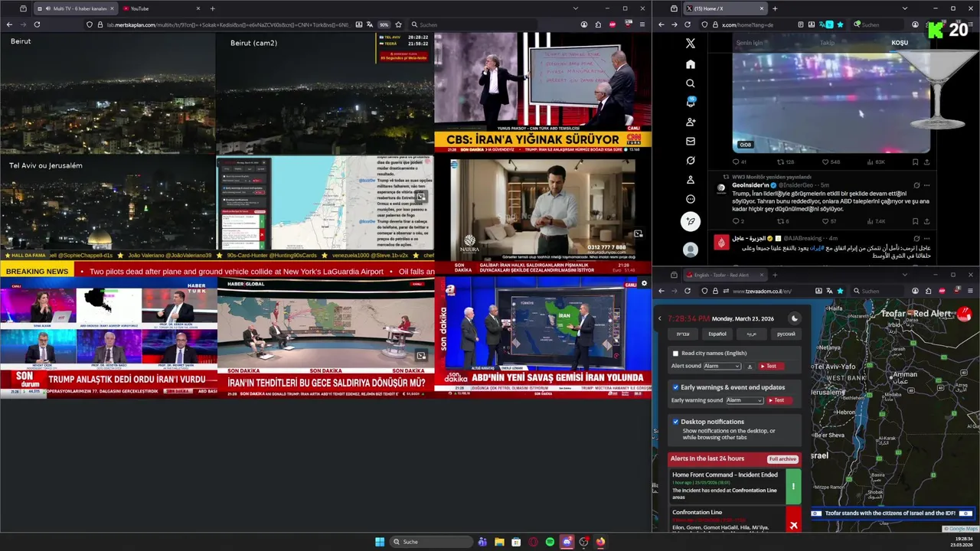Select the Beirut (cam2) stream tile
This screenshot has width=980, height=551.
325,93
